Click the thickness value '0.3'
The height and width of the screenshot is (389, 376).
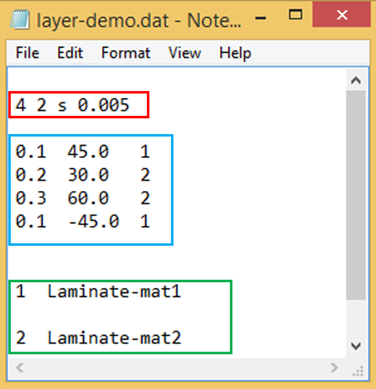click(31, 199)
